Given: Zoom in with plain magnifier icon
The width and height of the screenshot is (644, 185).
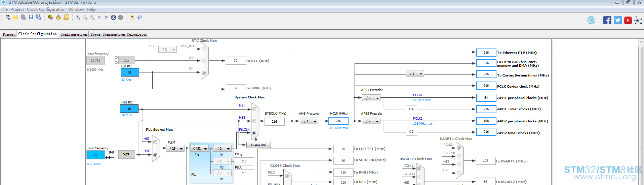Looking at the screenshot, I should (85, 18).
